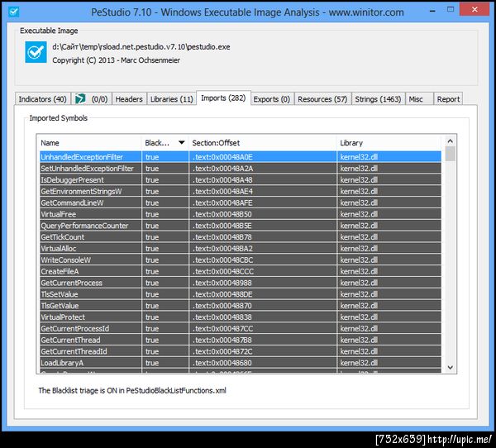Sort by the Section:Offset column header
The image size is (496, 448).
click(x=263, y=143)
